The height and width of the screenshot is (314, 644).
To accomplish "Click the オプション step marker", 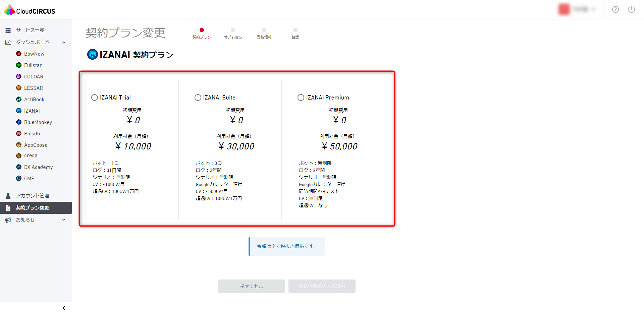I will pos(233,30).
